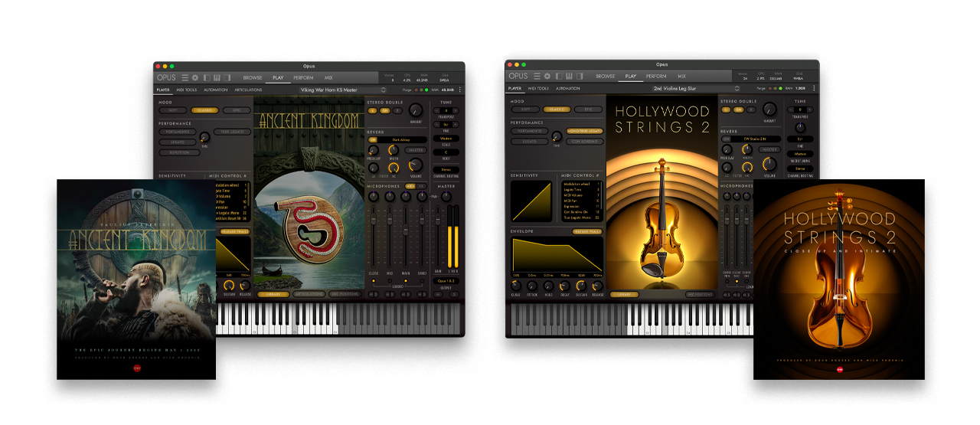Toggle reverb ON switch in Ancient Kingdom window
The height and width of the screenshot is (425, 980).
pos(373,140)
